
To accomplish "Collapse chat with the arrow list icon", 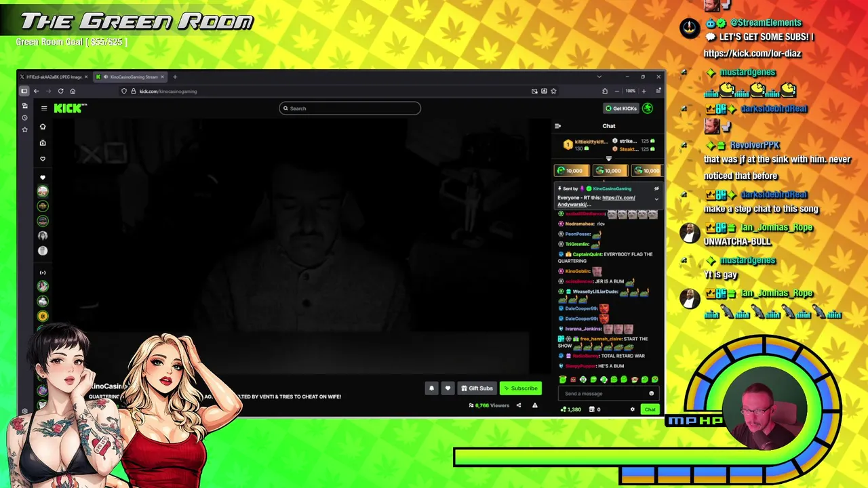I will tap(557, 126).
